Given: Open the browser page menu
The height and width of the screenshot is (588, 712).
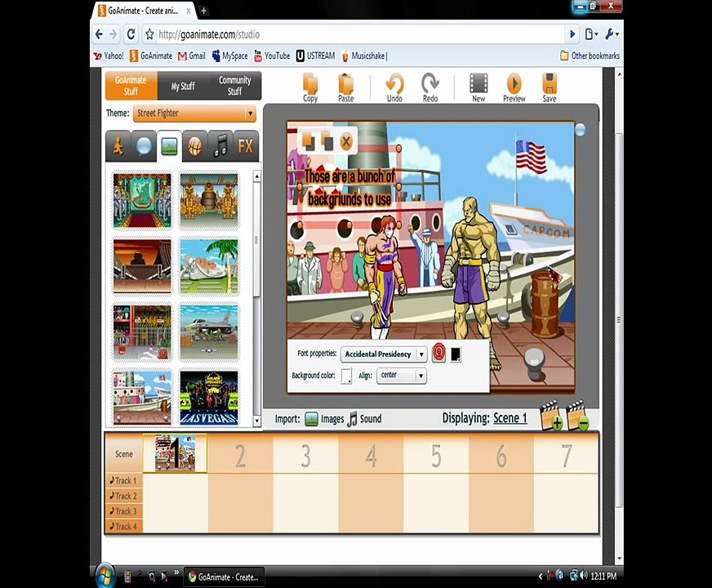Looking at the screenshot, I should pyautogui.click(x=591, y=34).
